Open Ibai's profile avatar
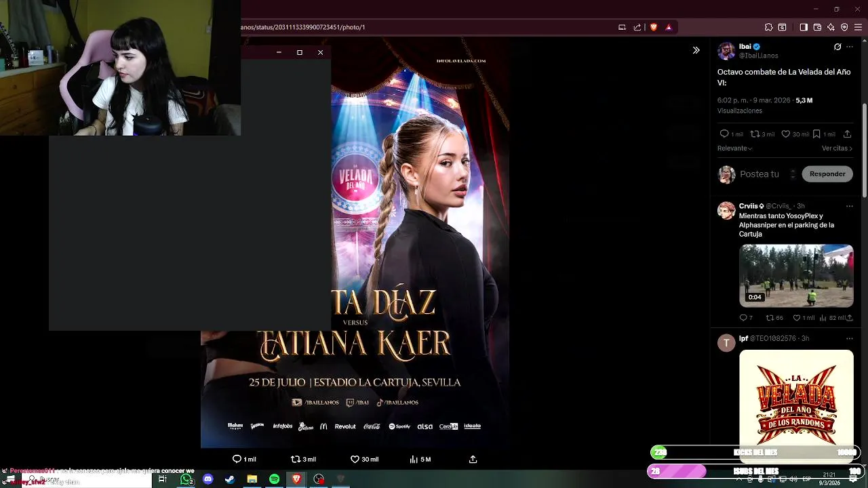The image size is (868, 488). [x=726, y=51]
